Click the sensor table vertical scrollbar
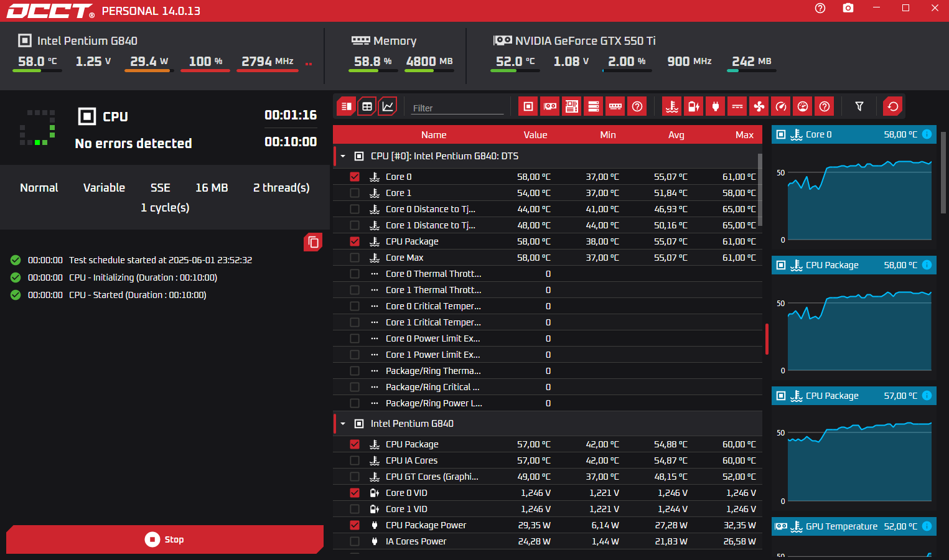 click(760, 190)
